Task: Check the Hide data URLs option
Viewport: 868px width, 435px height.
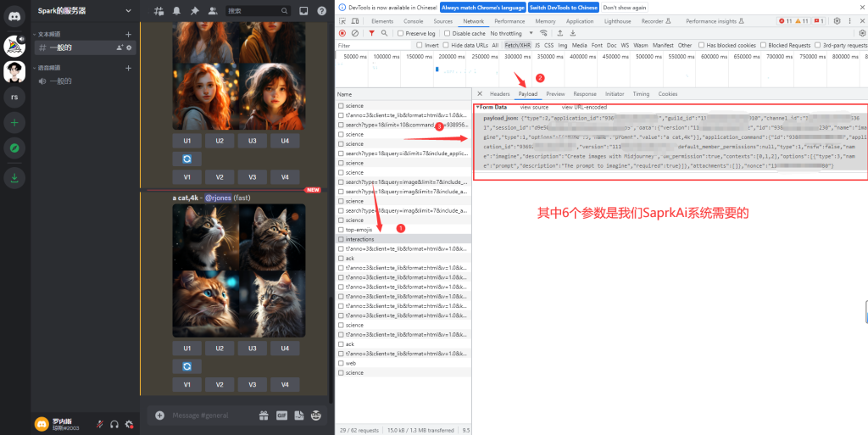Action: pos(447,45)
